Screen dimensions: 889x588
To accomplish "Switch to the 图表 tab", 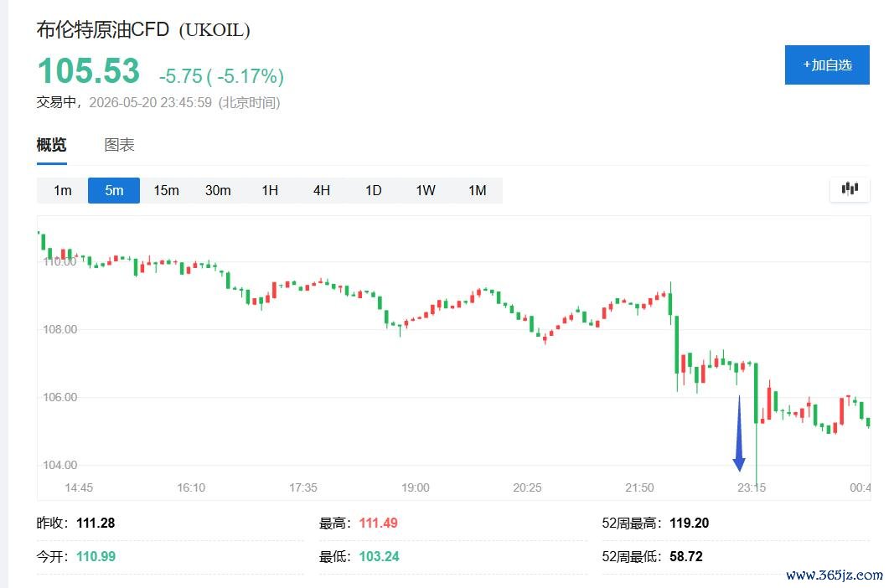I will pyautogui.click(x=119, y=145).
